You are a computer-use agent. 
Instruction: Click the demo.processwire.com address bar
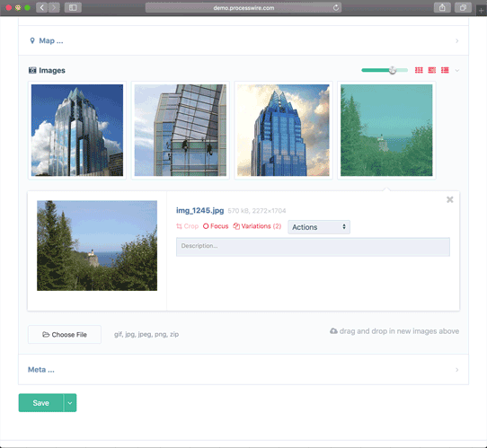point(243,8)
